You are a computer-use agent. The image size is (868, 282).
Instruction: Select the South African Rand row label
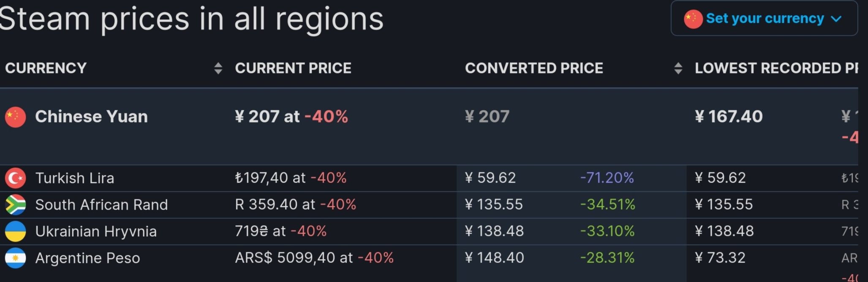(101, 205)
